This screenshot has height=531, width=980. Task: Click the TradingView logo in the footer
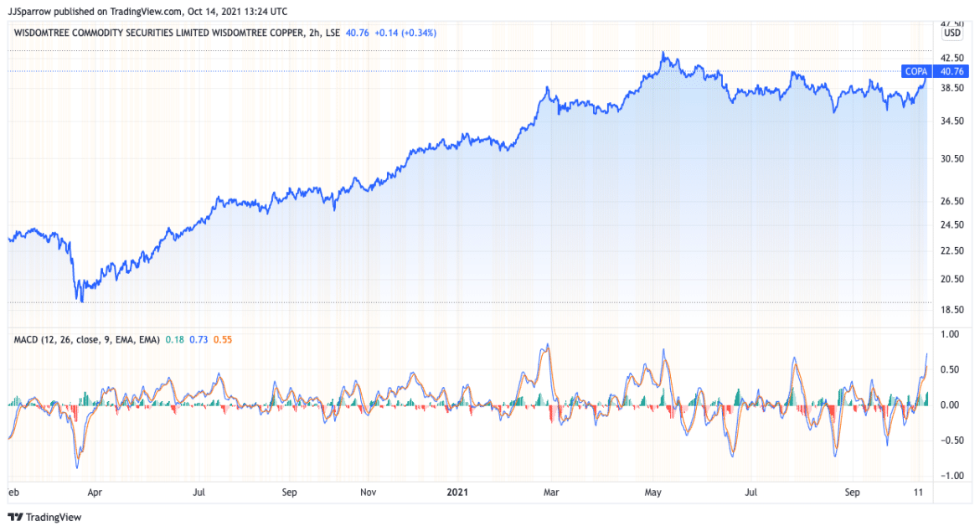tap(46, 518)
